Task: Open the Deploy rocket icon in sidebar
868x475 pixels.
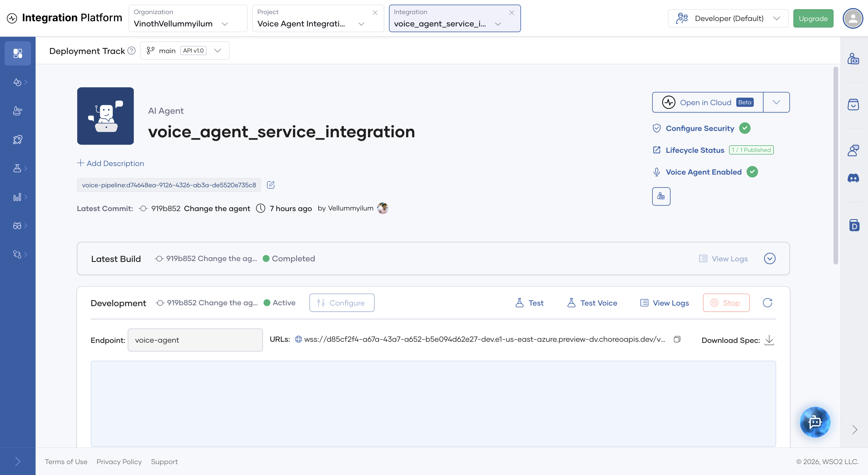Action: coord(18,140)
